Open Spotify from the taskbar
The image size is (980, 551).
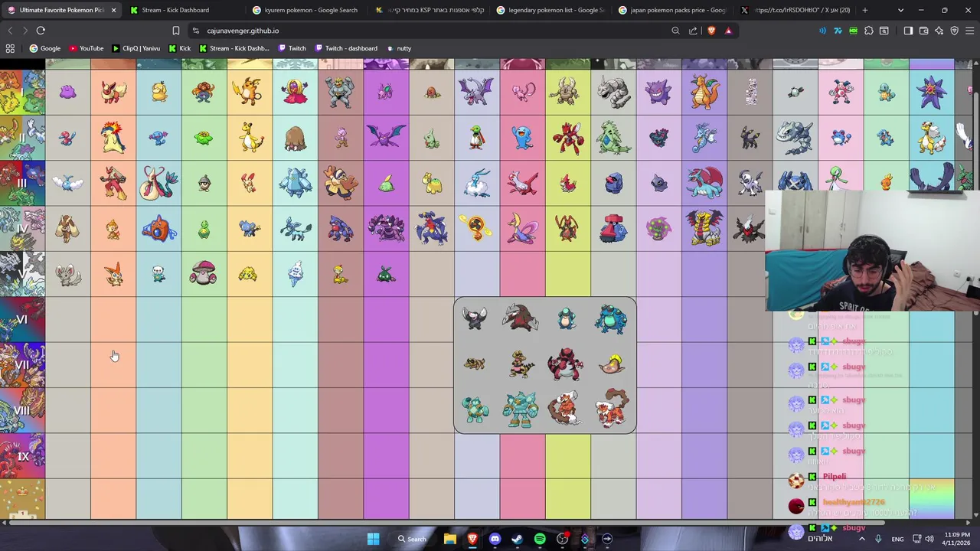(540, 539)
